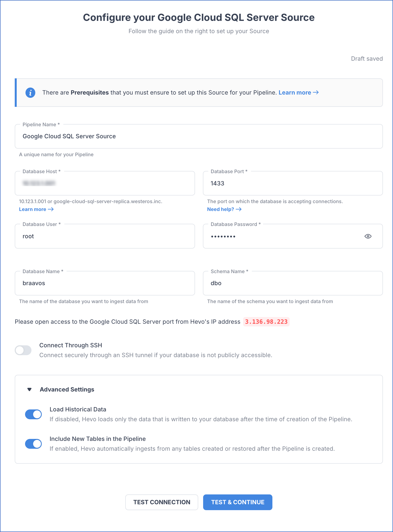Edit the Database Port field
Screen dimensions: 393x532
click(x=292, y=183)
